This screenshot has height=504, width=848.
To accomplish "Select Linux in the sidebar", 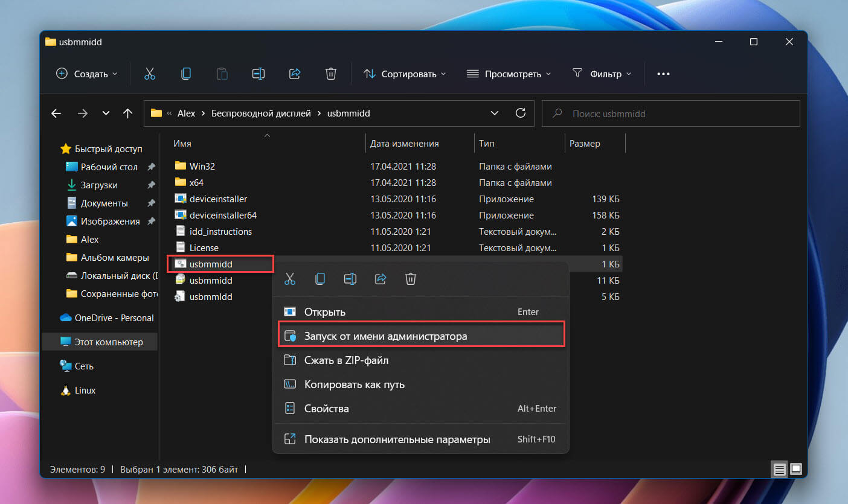I will 78,390.
